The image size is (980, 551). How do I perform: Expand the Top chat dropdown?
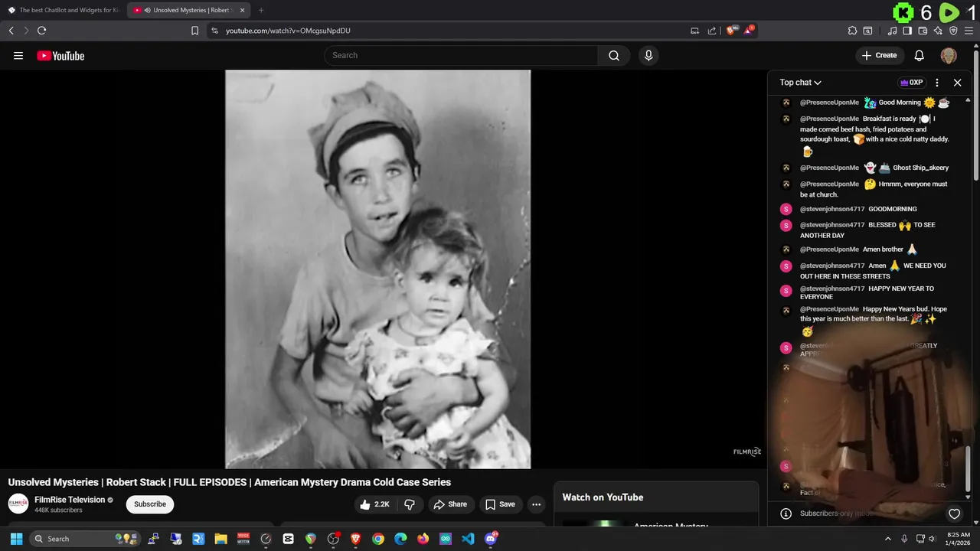click(x=800, y=82)
